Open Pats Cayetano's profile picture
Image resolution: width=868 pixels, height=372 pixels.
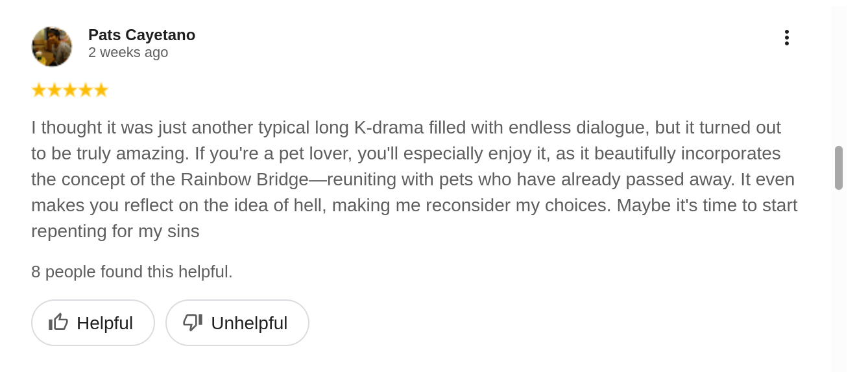click(52, 47)
